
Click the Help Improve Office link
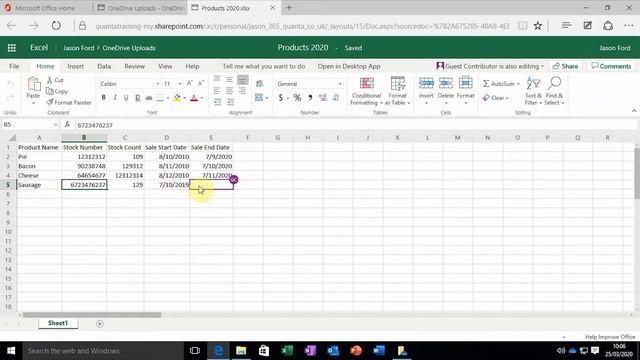tap(610, 337)
